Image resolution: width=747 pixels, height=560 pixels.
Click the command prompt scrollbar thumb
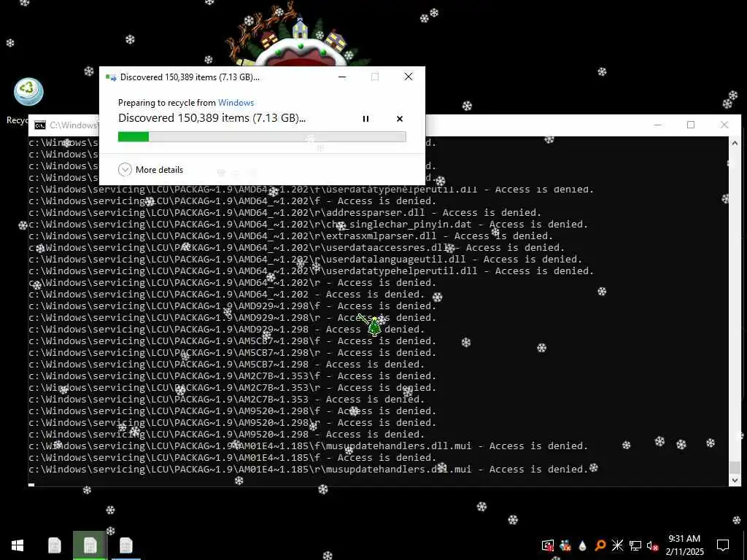click(735, 467)
